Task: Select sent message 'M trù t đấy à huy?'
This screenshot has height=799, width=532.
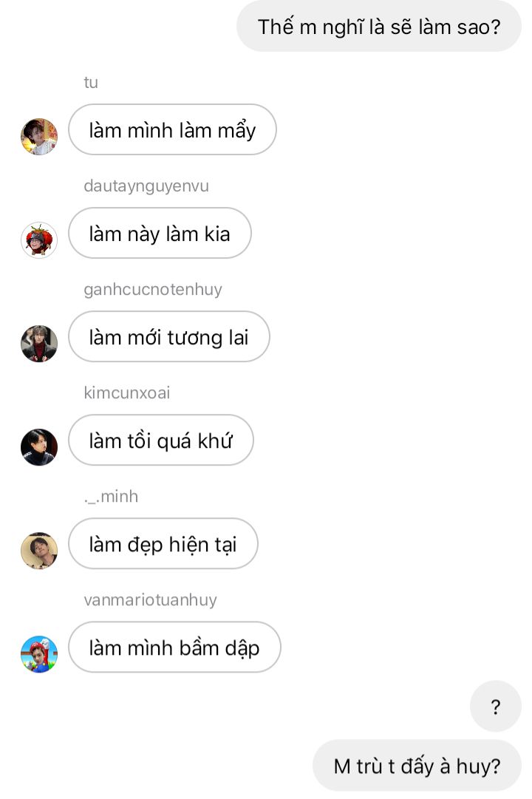Action: [417, 765]
